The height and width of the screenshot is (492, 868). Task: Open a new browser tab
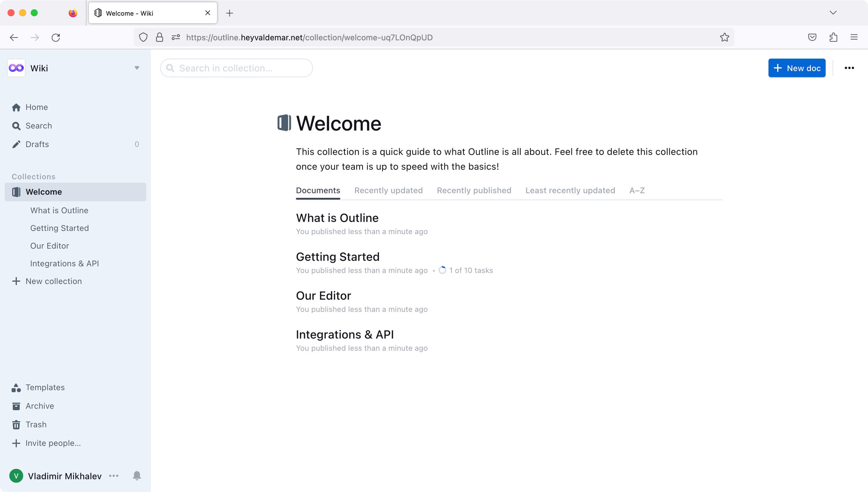229,13
